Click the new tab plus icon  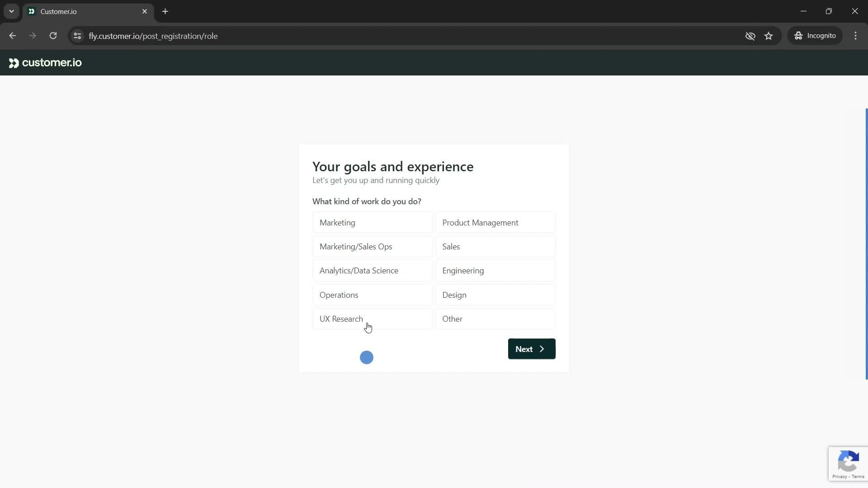[166, 11]
